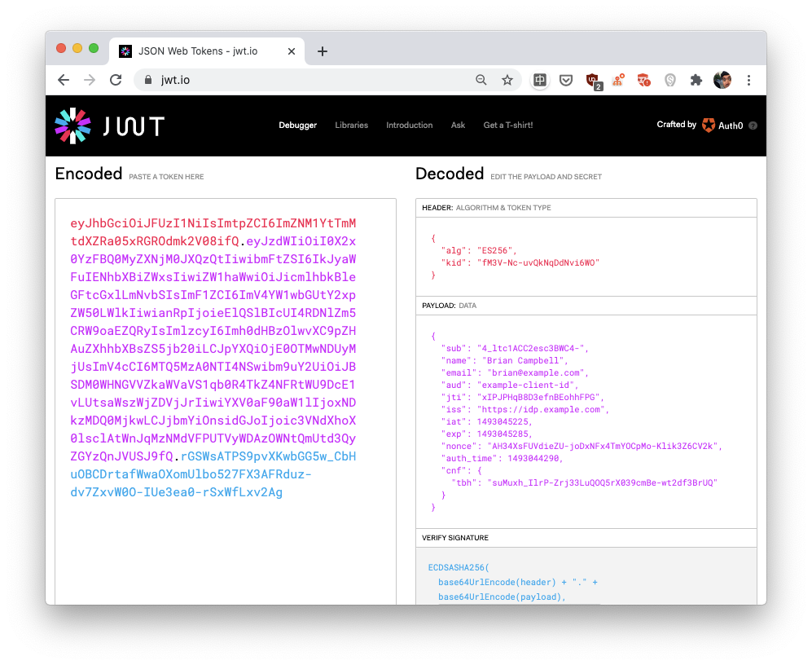Bookmark this page with the star icon
The height and width of the screenshot is (665, 812).
click(x=507, y=80)
